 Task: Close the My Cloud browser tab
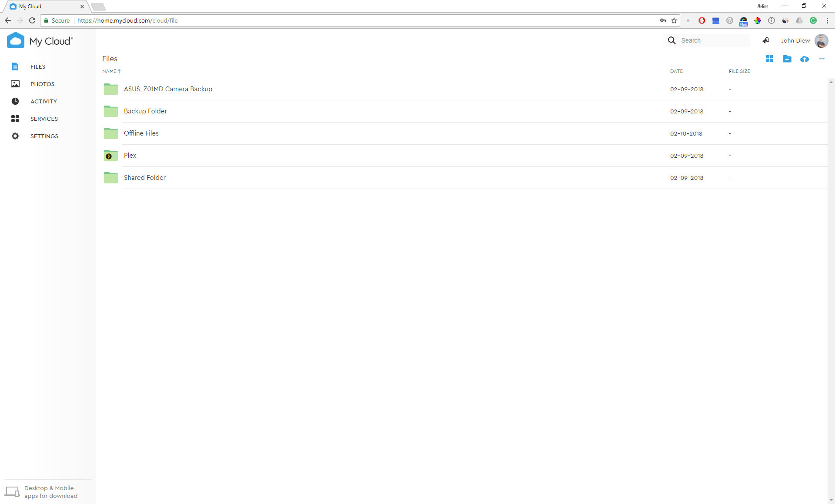point(82,7)
